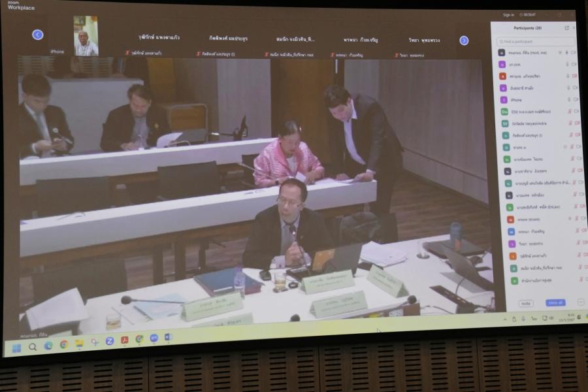This screenshot has width=588, height=392.
Task: Click Sign in at the top bar
Action: (x=508, y=15)
